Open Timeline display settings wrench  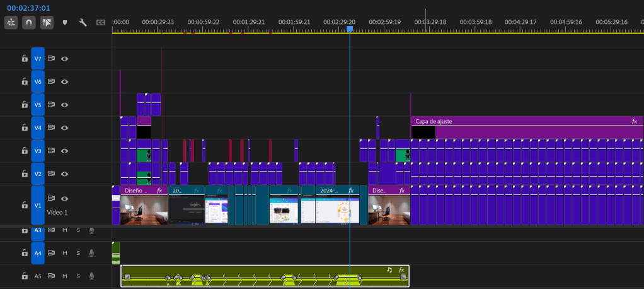83,22
